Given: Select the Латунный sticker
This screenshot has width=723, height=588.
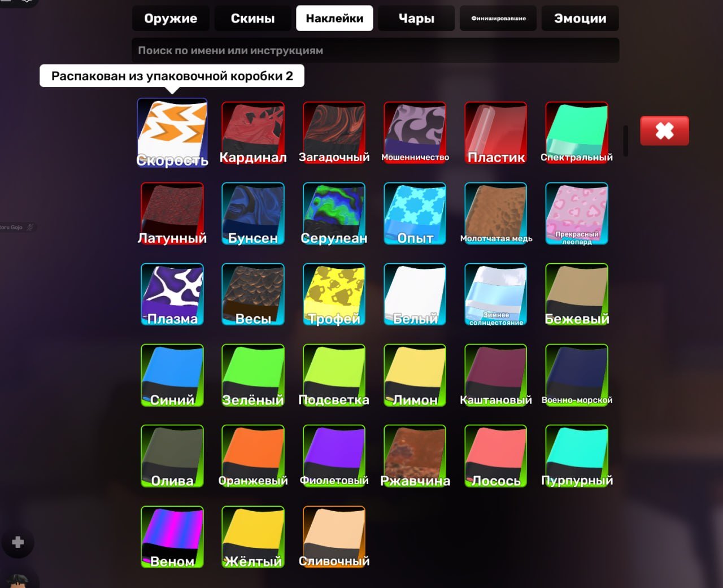Looking at the screenshot, I should pos(172,214).
